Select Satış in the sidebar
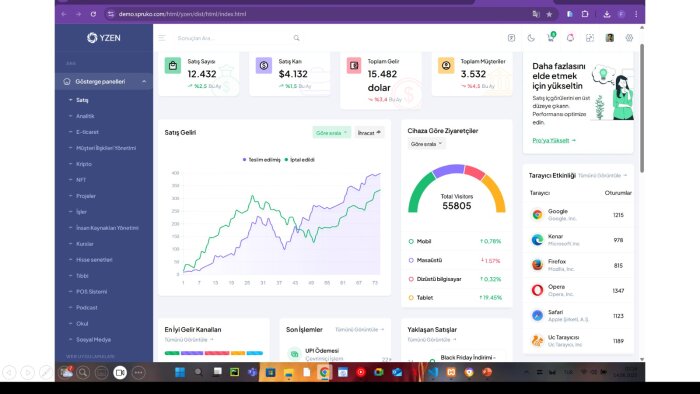Screen dimensions: 700x394 (x=82, y=100)
